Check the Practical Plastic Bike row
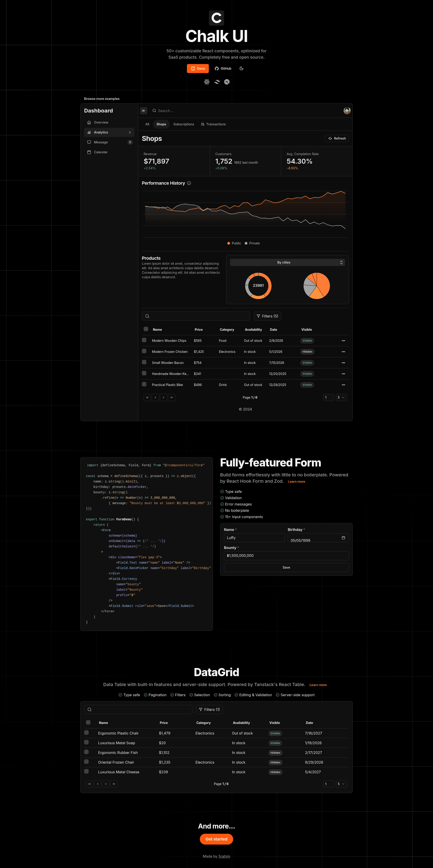Image resolution: width=433 pixels, height=868 pixels. point(144,384)
